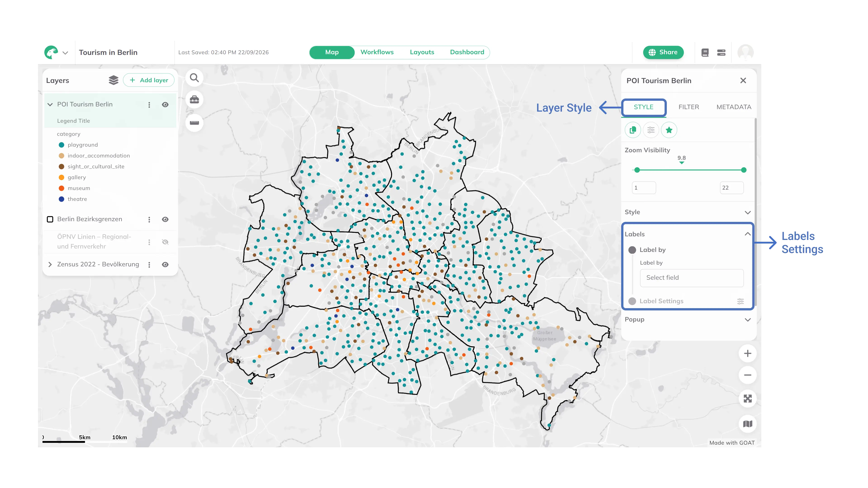Zoom out on the map
The image size is (868, 488).
747,375
